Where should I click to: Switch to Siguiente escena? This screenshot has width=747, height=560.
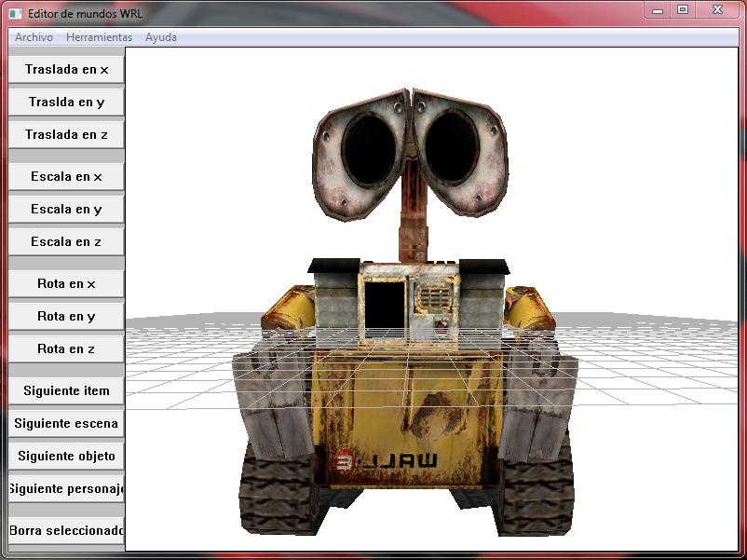click(67, 424)
